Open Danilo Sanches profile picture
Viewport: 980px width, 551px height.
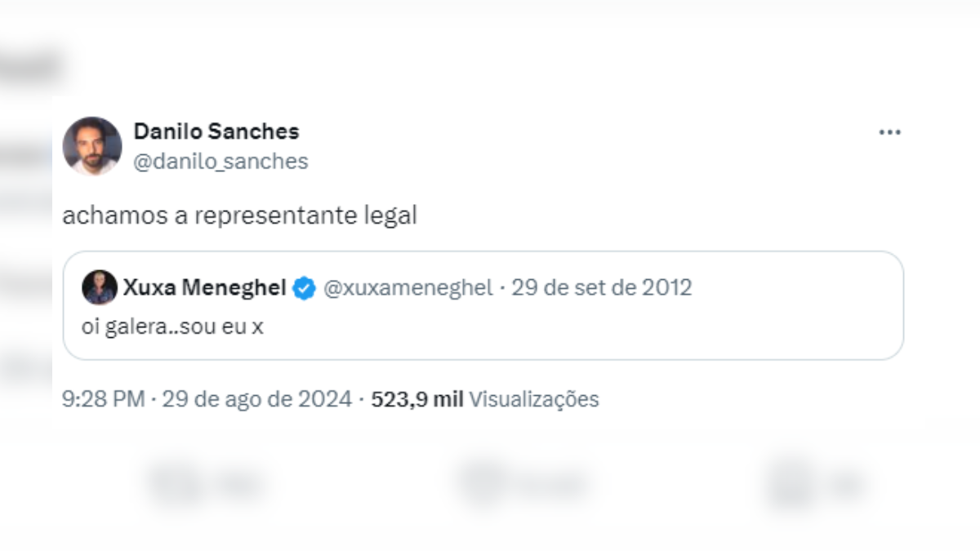[92, 146]
